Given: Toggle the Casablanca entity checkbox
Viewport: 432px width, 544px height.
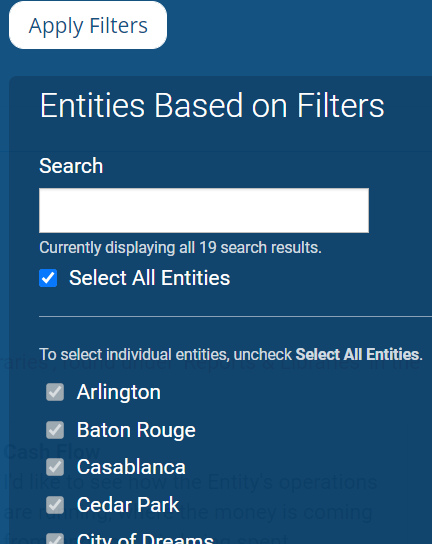Looking at the screenshot, I should [x=55, y=467].
